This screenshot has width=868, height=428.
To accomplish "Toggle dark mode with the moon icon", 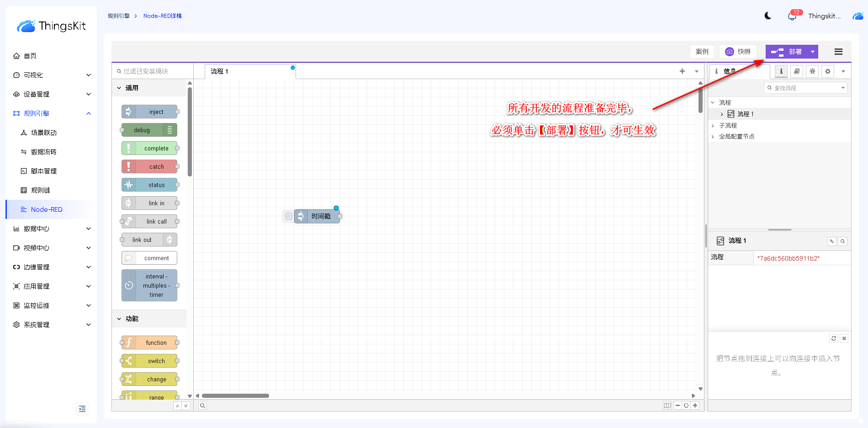I will 768,16.
